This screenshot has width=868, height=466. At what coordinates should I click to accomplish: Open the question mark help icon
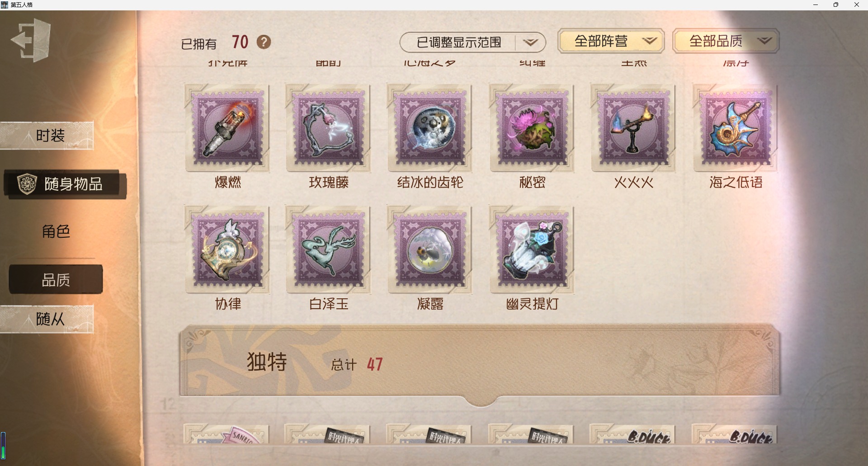coord(264,42)
